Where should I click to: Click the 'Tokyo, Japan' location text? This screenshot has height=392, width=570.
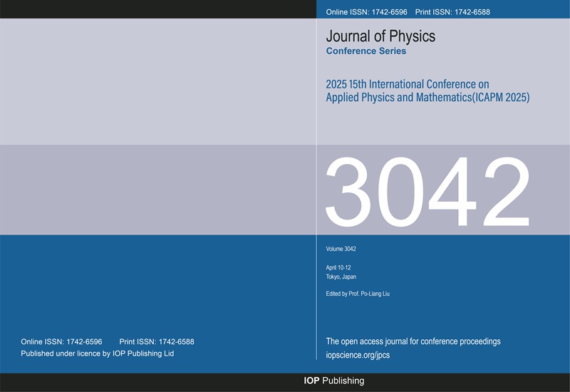coord(341,277)
